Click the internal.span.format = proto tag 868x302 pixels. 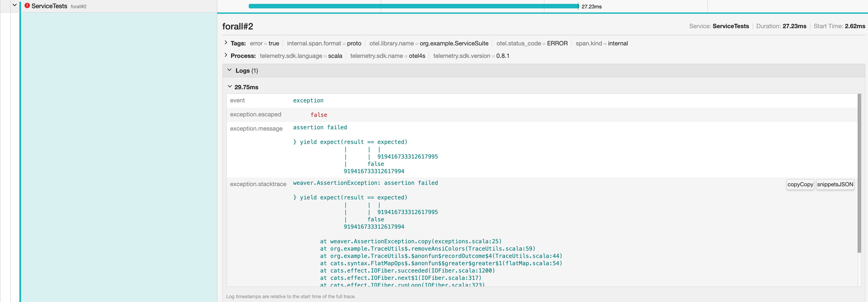point(324,43)
